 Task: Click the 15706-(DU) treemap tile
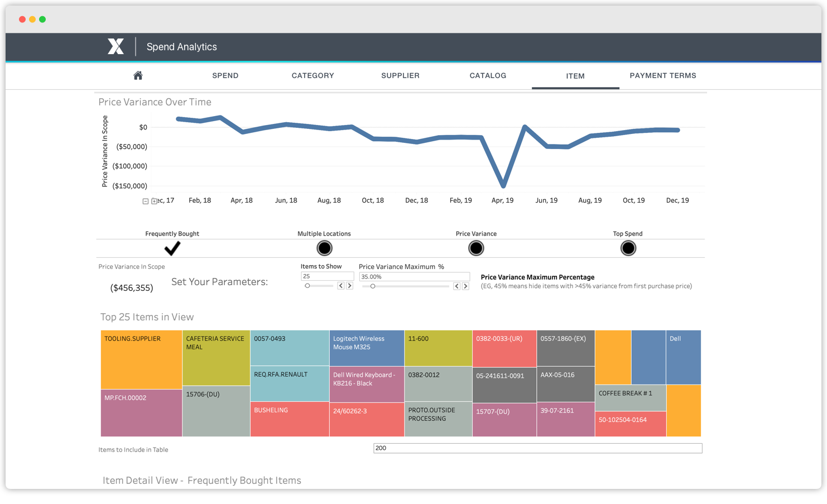216,411
